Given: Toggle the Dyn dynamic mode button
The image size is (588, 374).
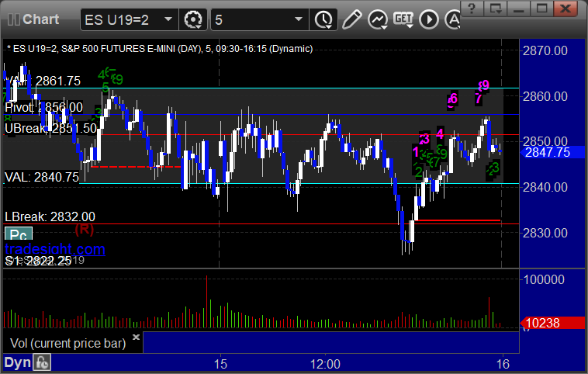Looking at the screenshot, I should (x=18, y=362).
